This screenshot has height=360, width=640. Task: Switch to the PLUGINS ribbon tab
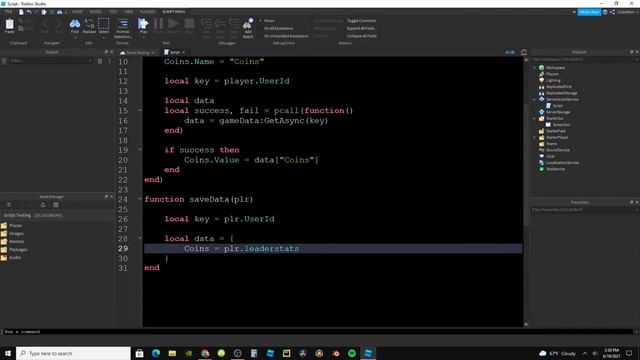click(x=147, y=12)
